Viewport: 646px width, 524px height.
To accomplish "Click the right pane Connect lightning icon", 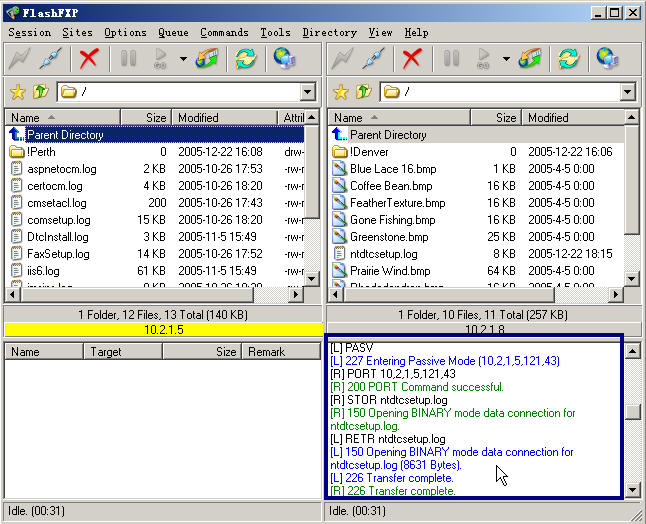I will coord(342,58).
